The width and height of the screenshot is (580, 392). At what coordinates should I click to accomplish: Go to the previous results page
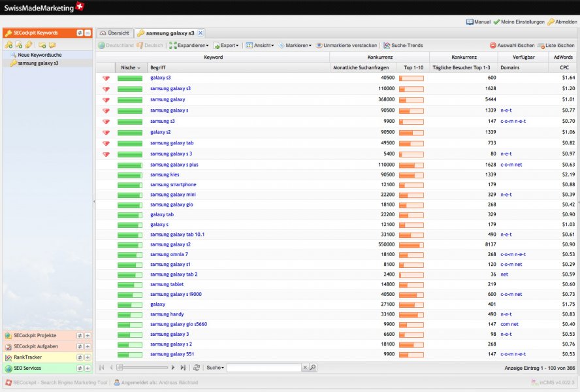(x=111, y=368)
